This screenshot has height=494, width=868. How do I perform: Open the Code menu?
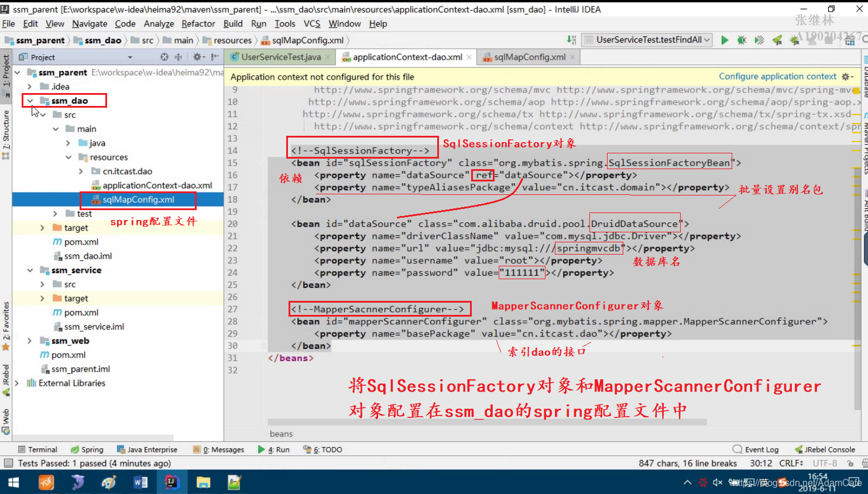125,23
